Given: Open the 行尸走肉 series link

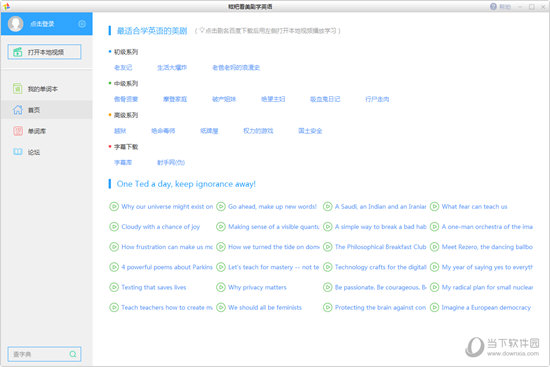Looking at the screenshot, I should click(x=377, y=99).
